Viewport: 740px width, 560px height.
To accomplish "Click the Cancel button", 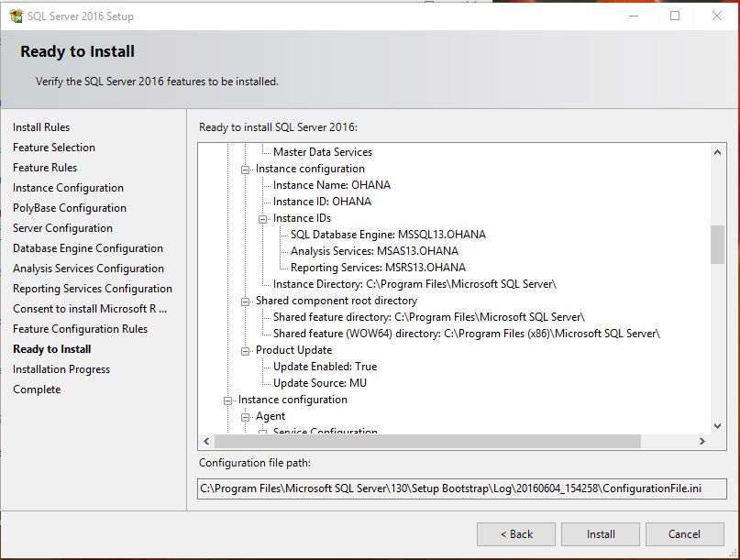I will coord(684,534).
